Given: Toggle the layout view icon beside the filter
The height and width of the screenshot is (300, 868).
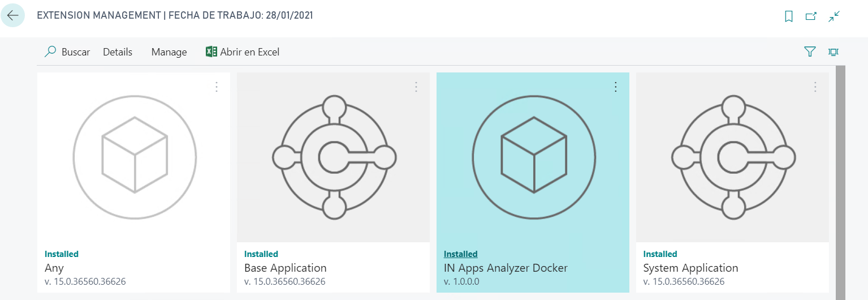Looking at the screenshot, I should point(833,52).
